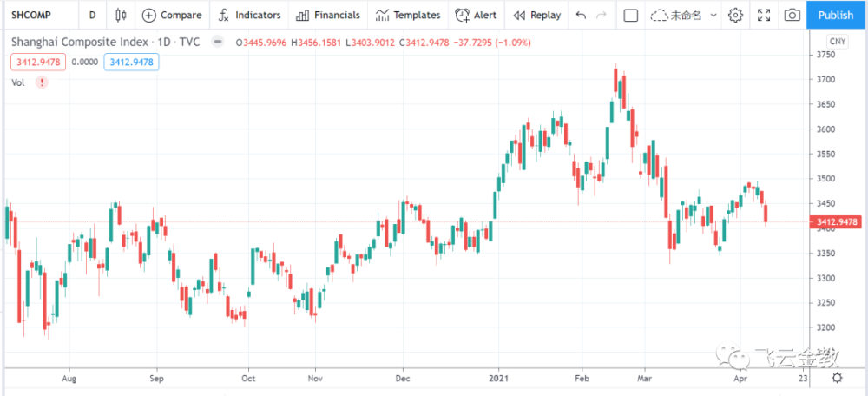Open the D timeframe interval dropdown
The height and width of the screenshot is (396, 868).
(x=92, y=15)
